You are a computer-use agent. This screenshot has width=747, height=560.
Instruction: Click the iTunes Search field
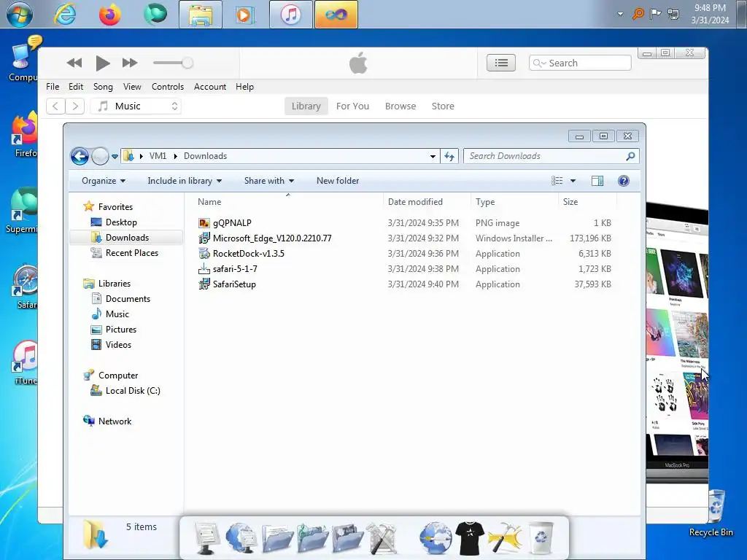point(580,63)
